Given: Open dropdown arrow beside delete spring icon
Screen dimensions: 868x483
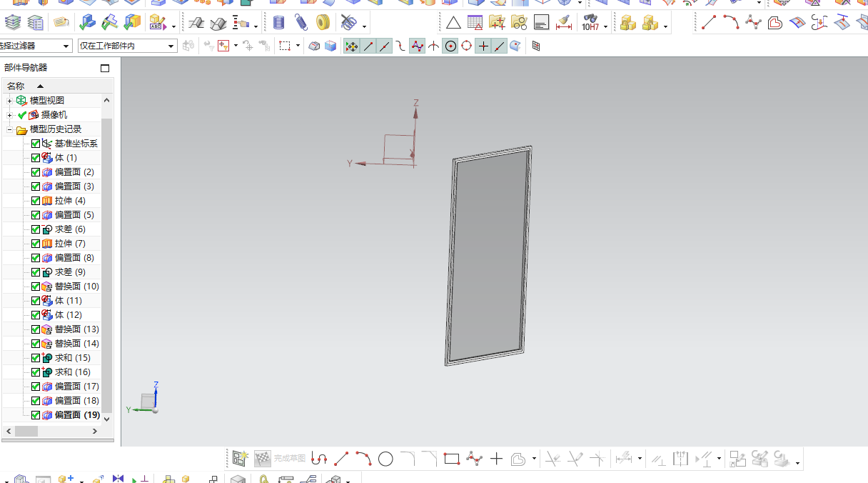Looking at the screenshot, I should (x=364, y=26).
